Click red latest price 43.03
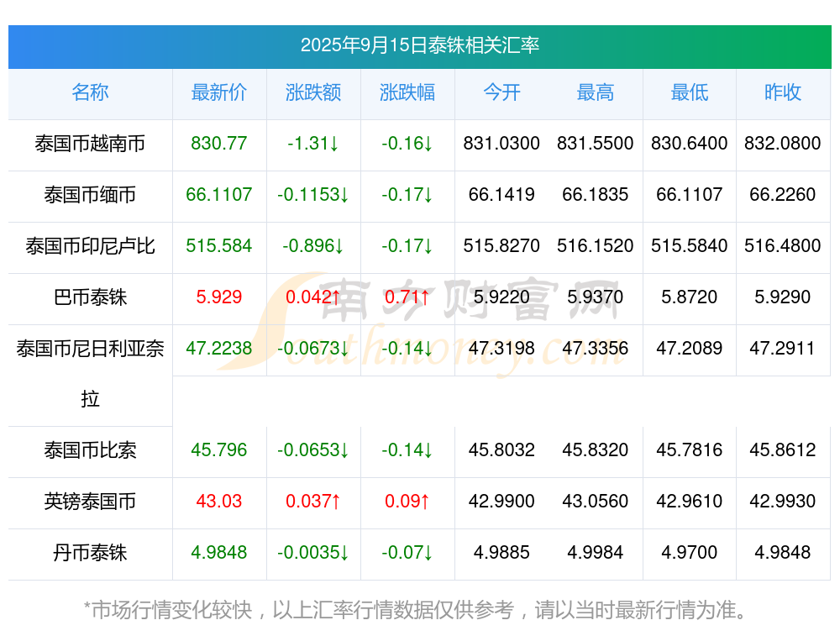This screenshot has width=840, height=636. tap(219, 502)
